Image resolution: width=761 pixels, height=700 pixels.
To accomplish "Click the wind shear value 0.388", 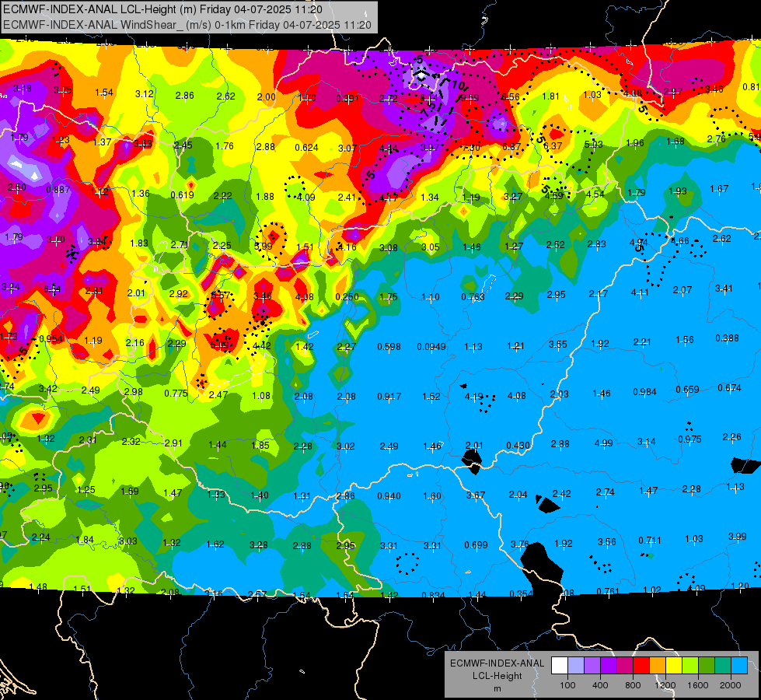I will 727,338.
